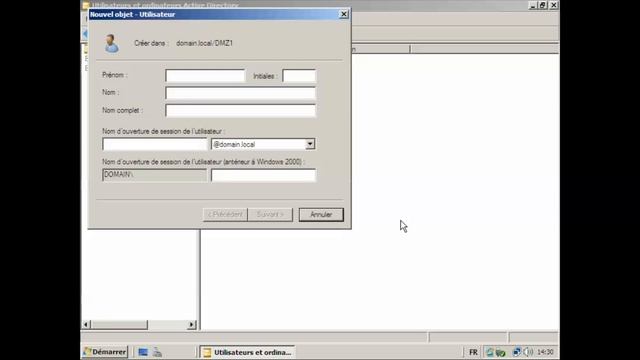The width and height of the screenshot is (640, 360).
Task: Click the DOMAIN\ prefix field
Action: (154, 175)
